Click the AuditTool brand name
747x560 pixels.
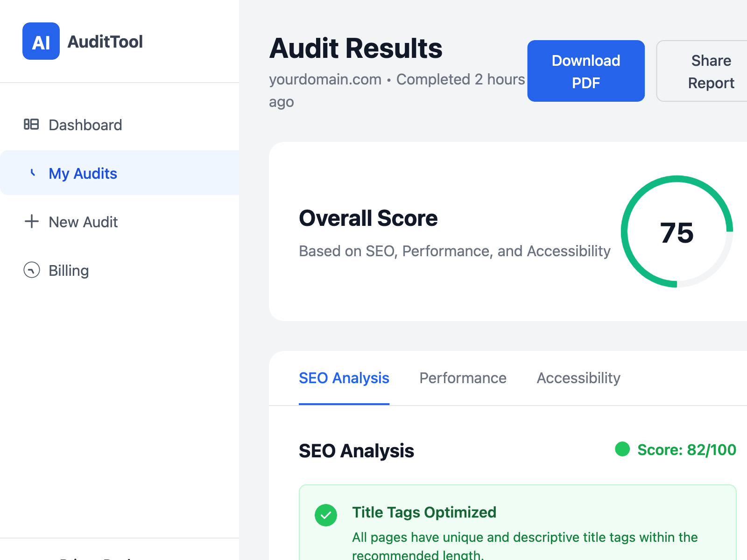click(105, 42)
